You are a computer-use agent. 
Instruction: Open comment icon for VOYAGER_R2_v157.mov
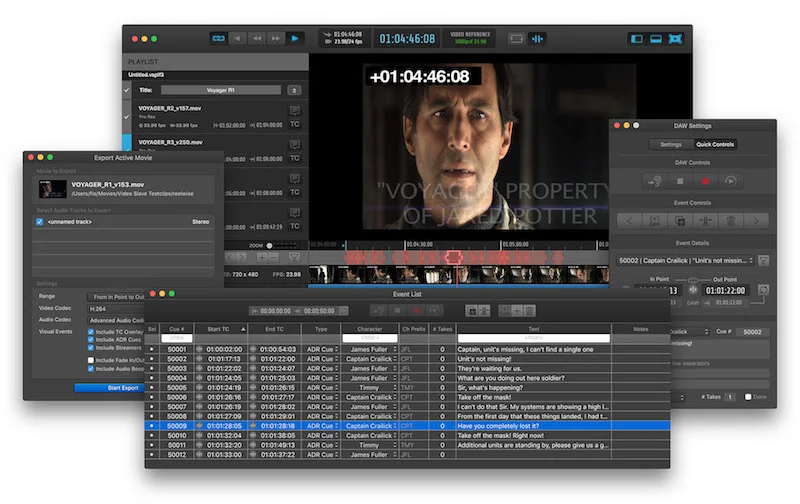pos(294,111)
